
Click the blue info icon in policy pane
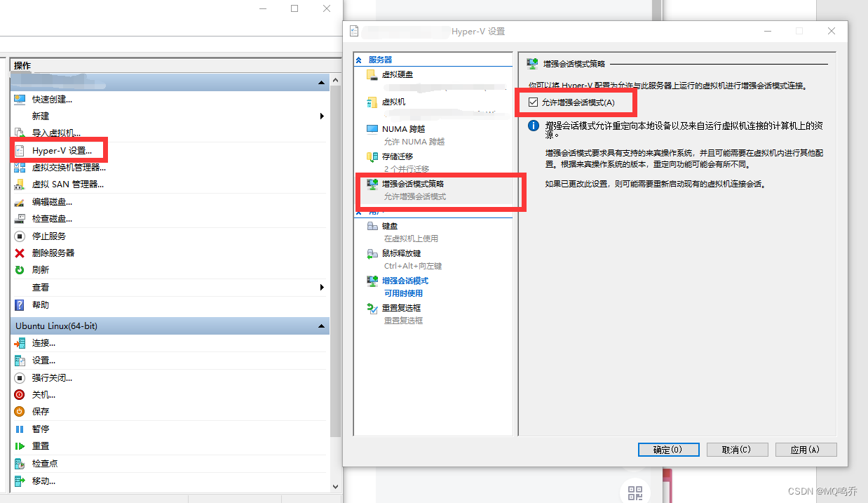(x=534, y=126)
